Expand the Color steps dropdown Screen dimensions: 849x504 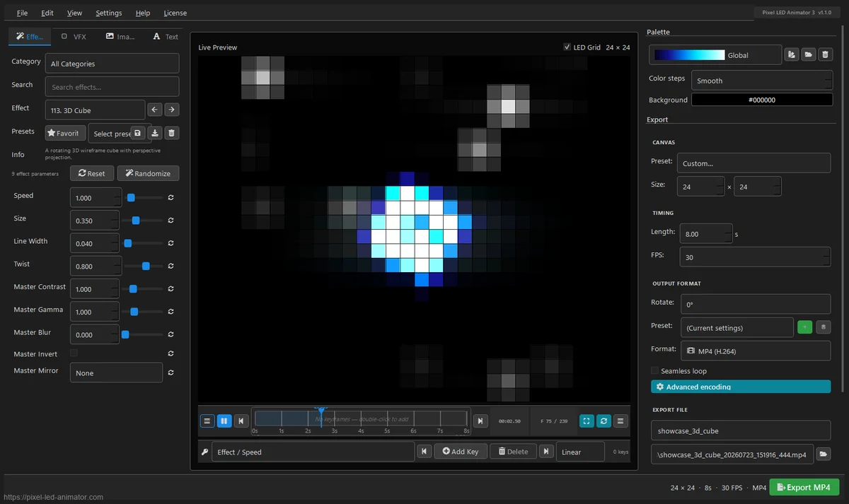click(x=762, y=80)
